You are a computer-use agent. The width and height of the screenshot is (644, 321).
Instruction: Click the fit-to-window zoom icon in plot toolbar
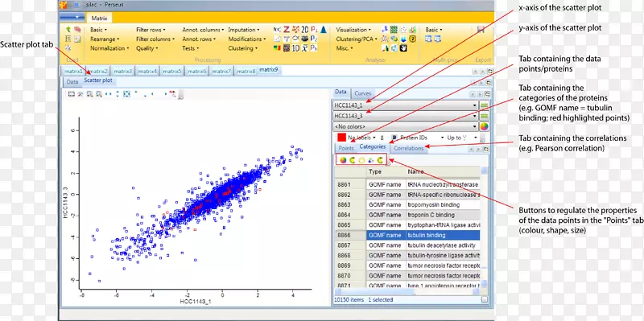pyautogui.click(x=127, y=94)
